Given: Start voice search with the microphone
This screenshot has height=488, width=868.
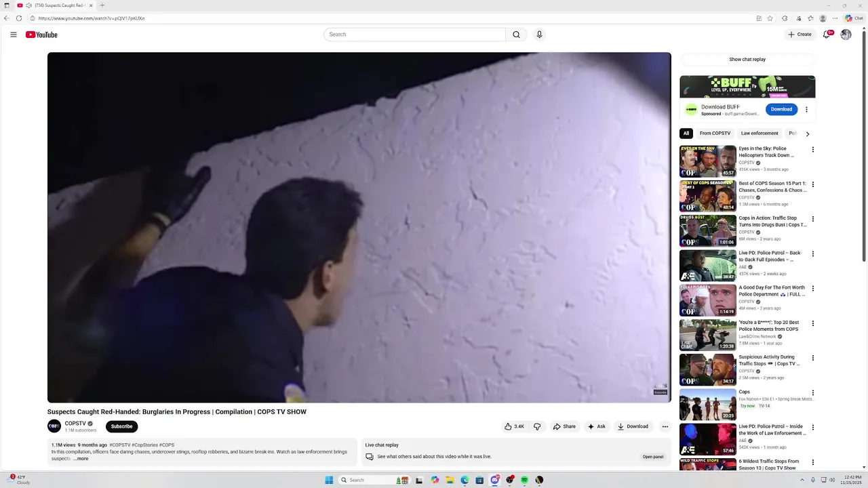Looking at the screenshot, I should coord(539,35).
